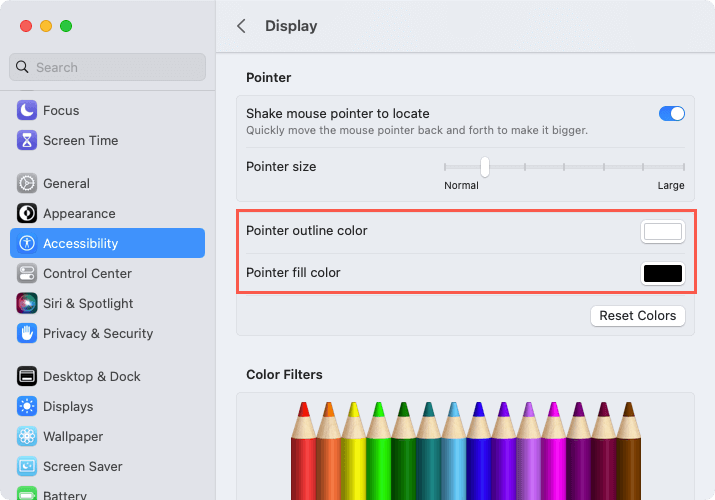
Task: Click the Color Filters pencils preview
Action: (466, 450)
